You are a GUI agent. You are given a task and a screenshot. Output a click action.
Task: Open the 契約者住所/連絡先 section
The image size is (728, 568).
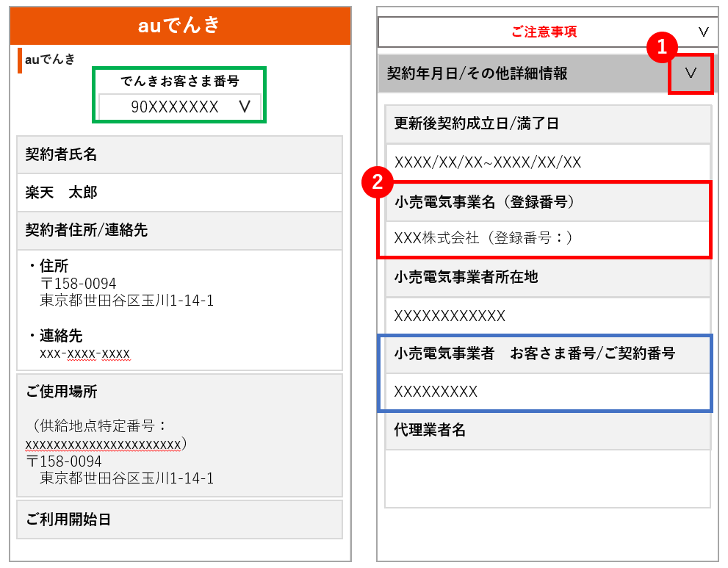179,230
